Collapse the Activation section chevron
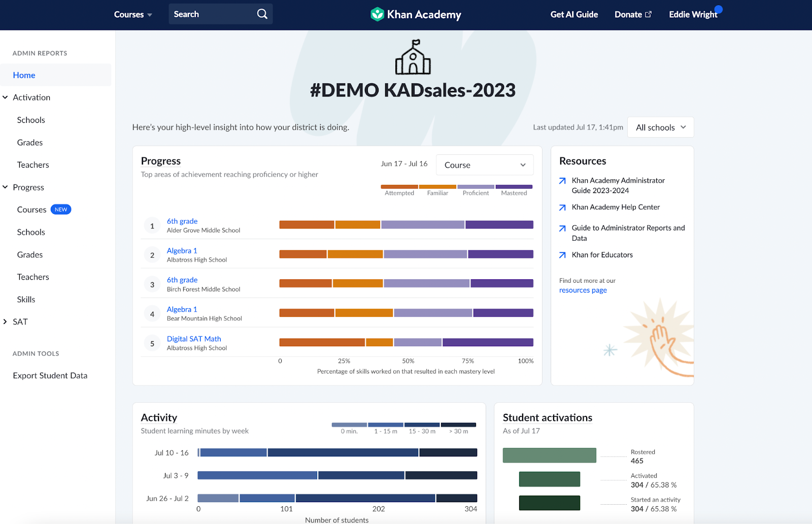The image size is (812, 524). point(5,97)
